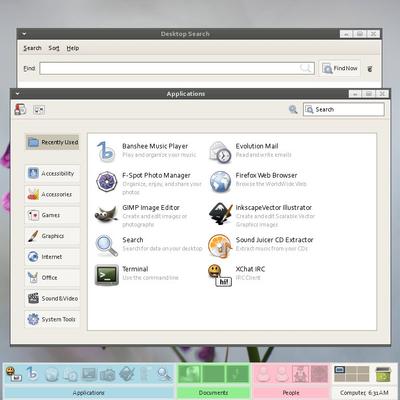Click the workspace switcher in bottom panel

click(x=352, y=374)
